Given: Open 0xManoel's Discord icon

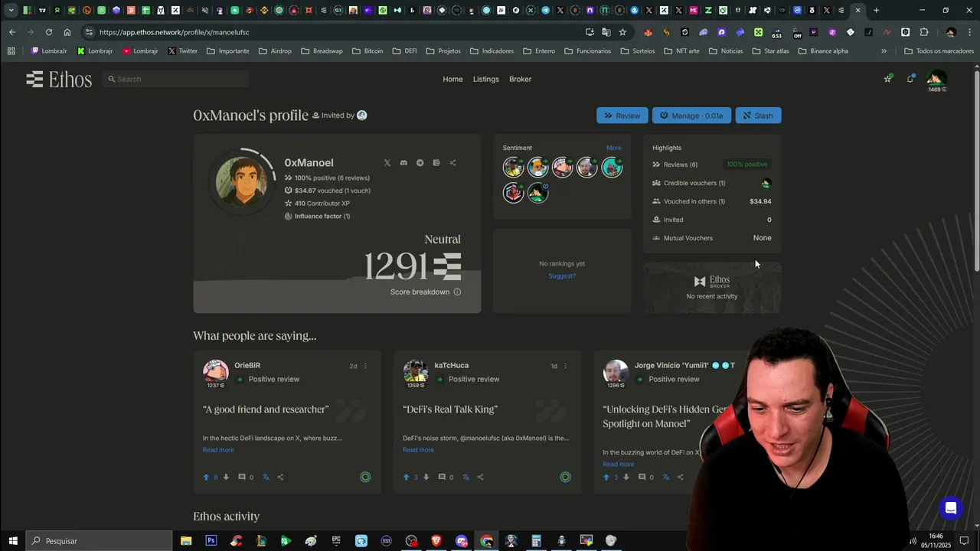Looking at the screenshot, I should tap(403, 163).
